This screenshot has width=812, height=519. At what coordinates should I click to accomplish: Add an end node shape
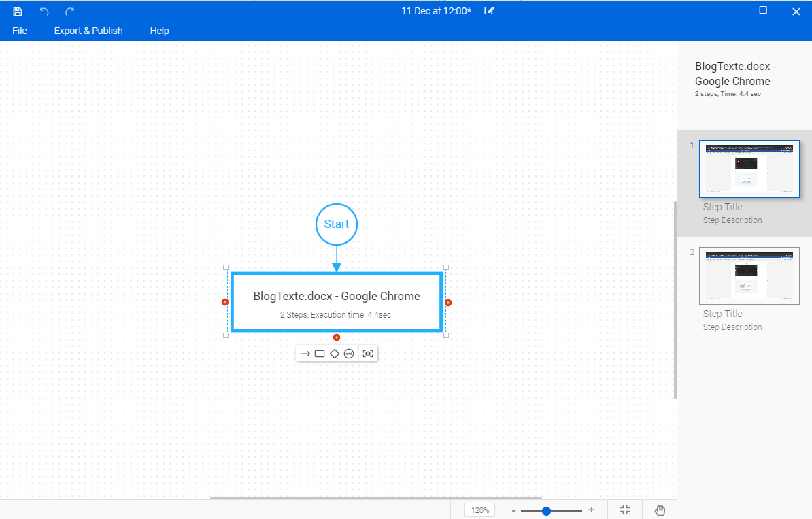pos(349,354)
